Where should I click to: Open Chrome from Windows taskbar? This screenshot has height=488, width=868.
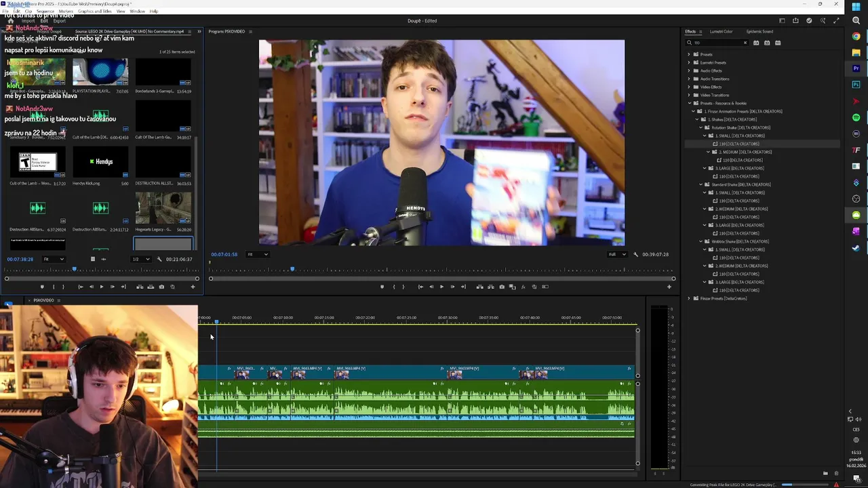click(x=856, y=36)
